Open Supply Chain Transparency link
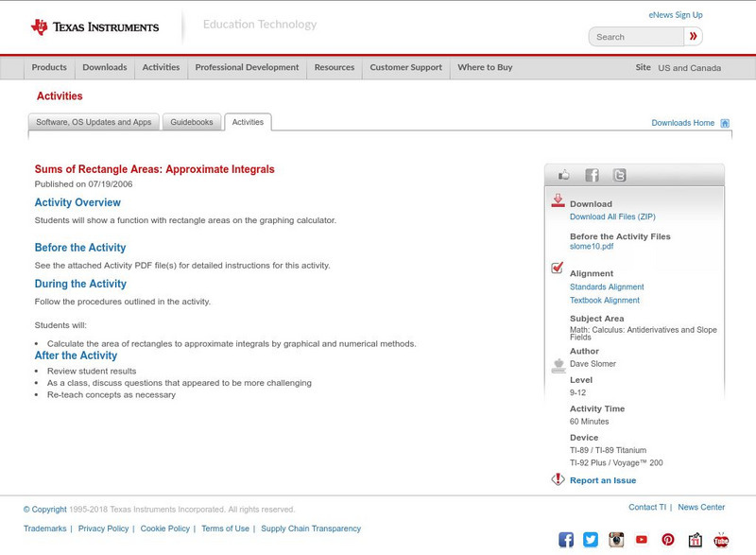Screen dimensions: 756x555 pyautogui.click(x=311, y=529)
